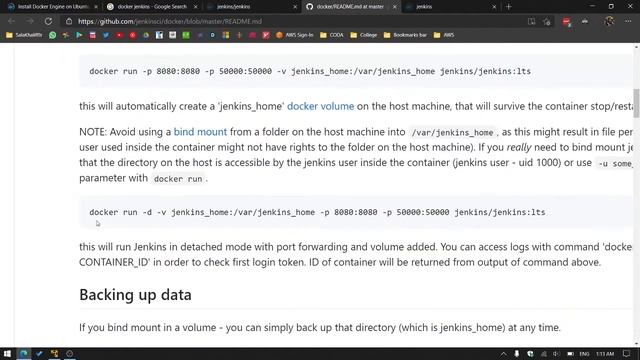Open the CODA bookmark folder
Image resolution: width=640 pixels, height=360 pixels.
point(331,35)
